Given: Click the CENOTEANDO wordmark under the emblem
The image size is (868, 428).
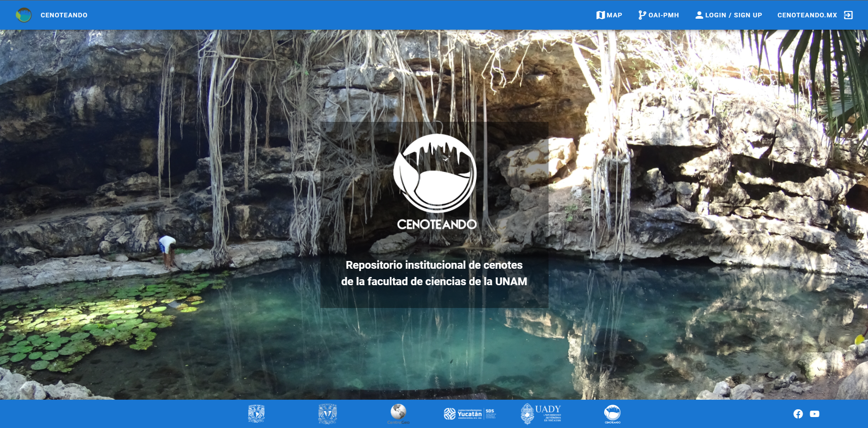Looking at the screenshot, I should pos(437,224).
